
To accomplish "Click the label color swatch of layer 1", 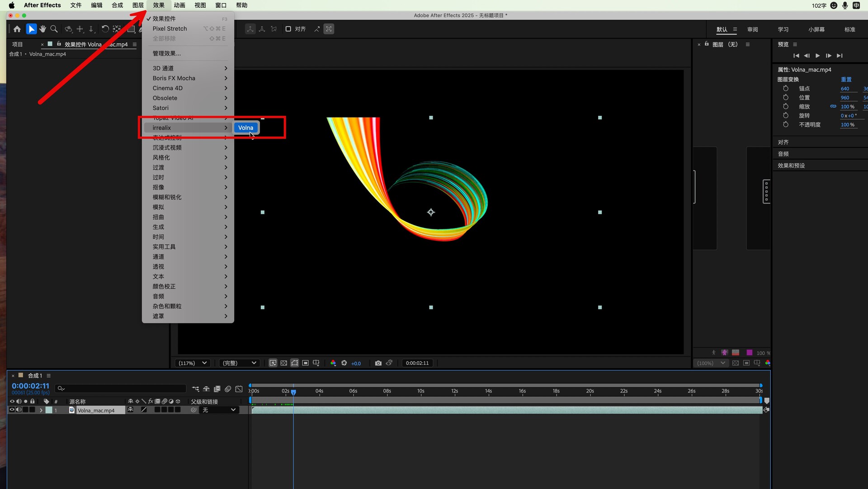I will point(49,410).
